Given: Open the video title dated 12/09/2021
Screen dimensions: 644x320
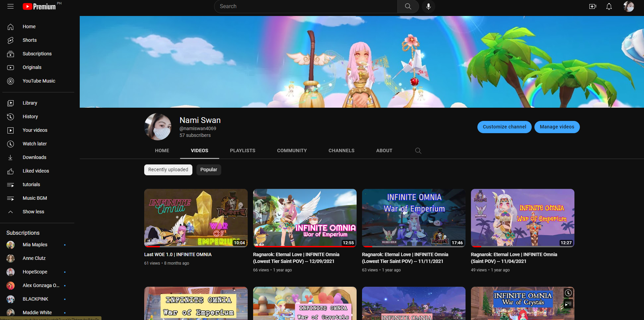Looking at the screenshot, I should tap(296, 258).
